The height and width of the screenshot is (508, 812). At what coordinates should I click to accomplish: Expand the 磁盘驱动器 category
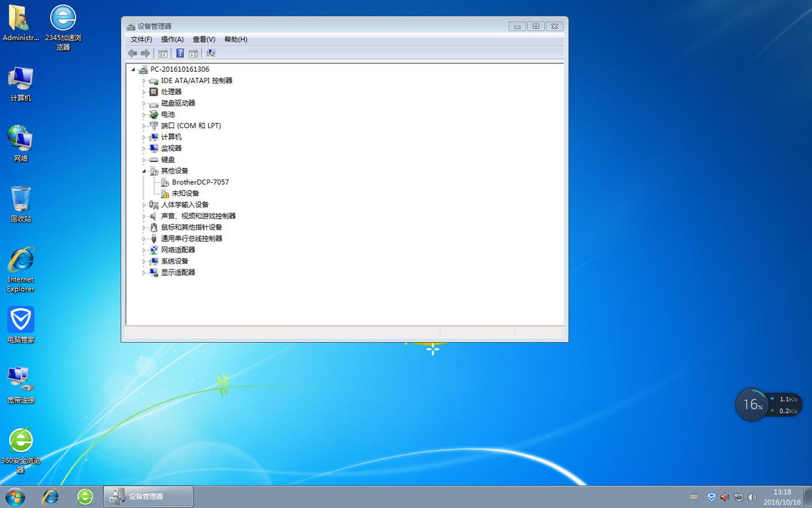click(144, 103)
